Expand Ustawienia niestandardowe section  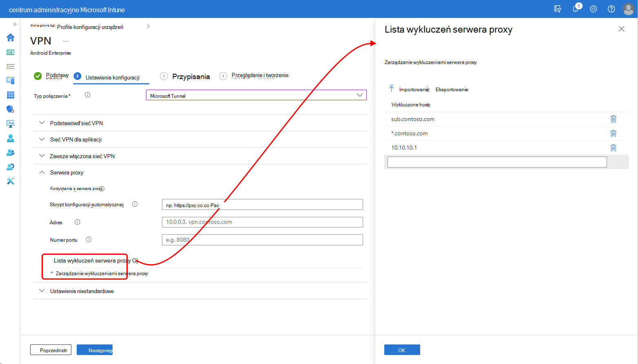(200, 291)
